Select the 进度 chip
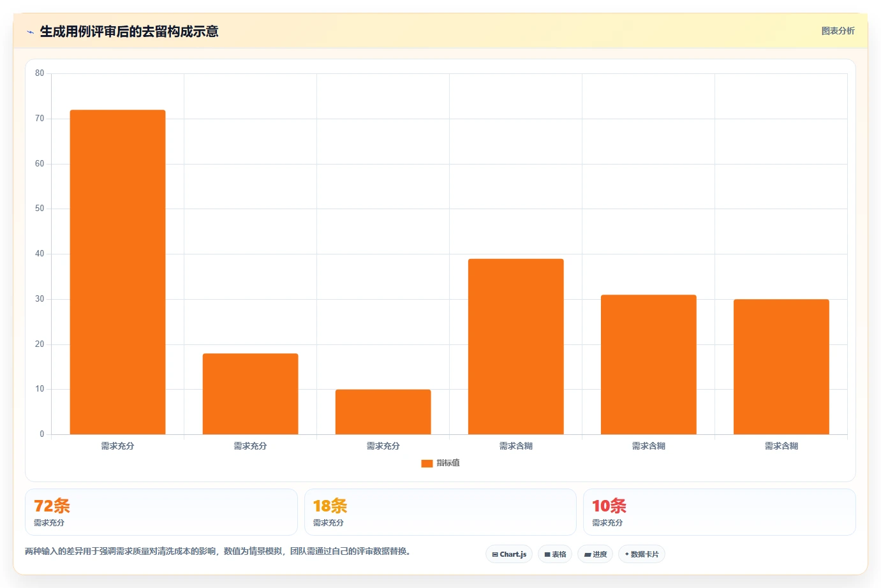 click(x=595, y=554)
